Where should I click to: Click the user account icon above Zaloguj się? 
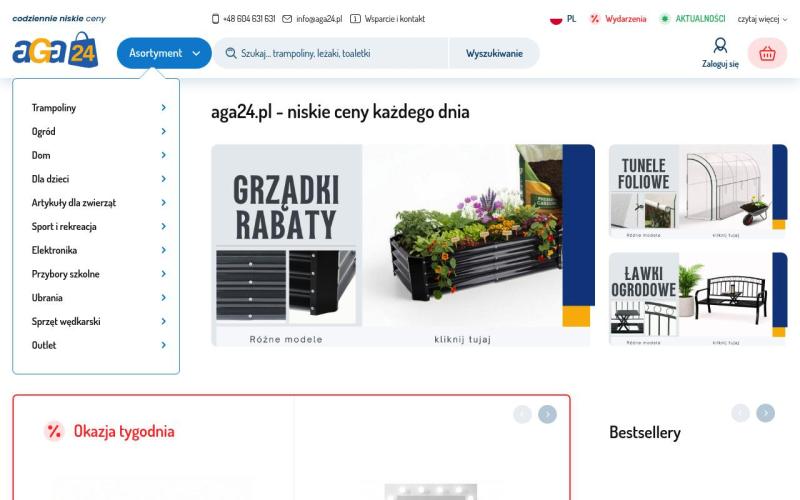pyautogui.click(x=720, y=45)
